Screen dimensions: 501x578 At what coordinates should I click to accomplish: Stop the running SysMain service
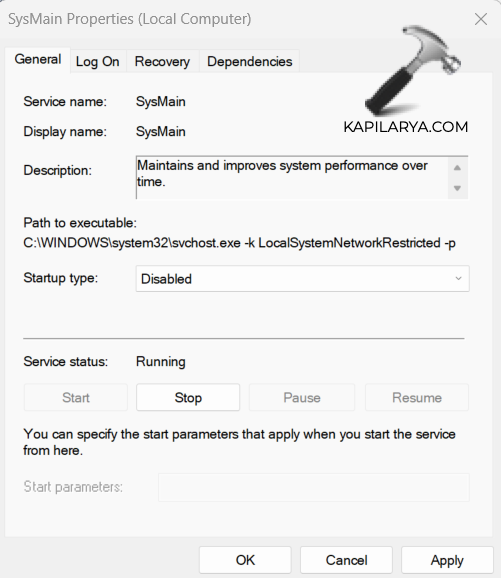tap(188, 397)
